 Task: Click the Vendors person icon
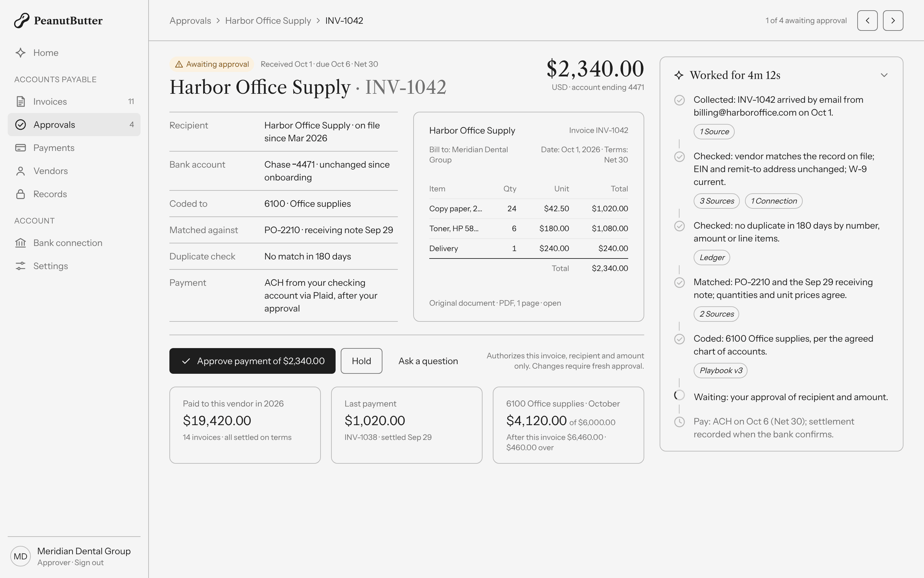click(21, 171)
